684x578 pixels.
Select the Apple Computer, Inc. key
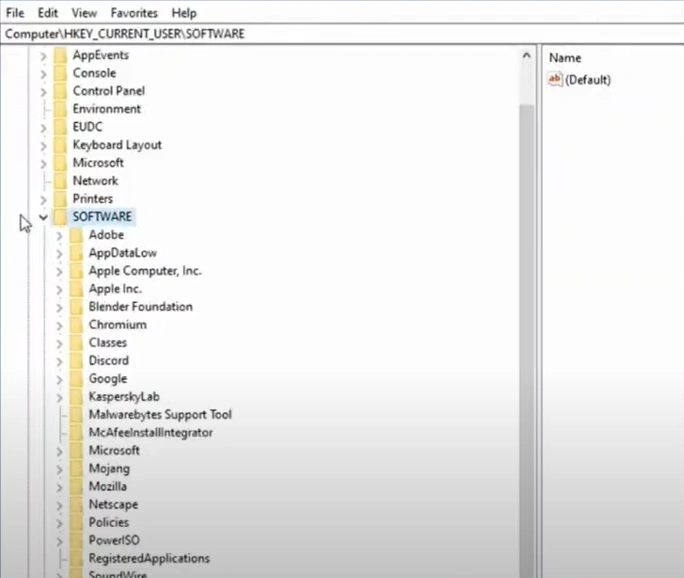(x=145, y=271)
